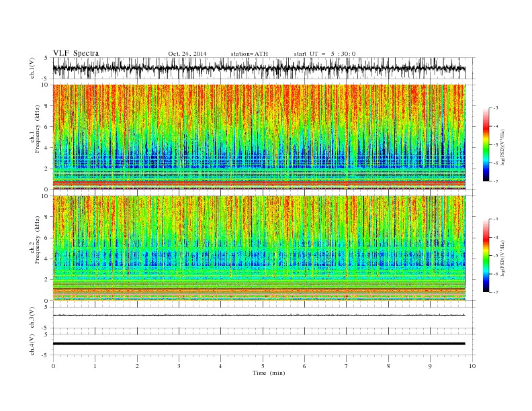Click the time axis tick label "7"
This screenshot has width=532, height=411.
click(x=347, y=366)
